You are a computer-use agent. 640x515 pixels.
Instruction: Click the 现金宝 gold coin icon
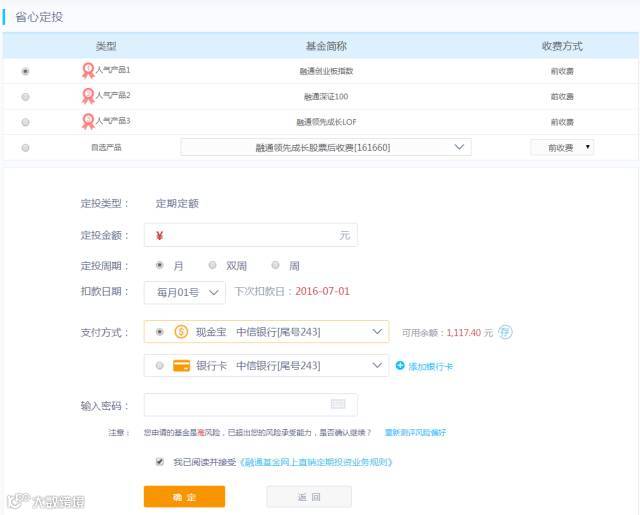coord(181,331)
